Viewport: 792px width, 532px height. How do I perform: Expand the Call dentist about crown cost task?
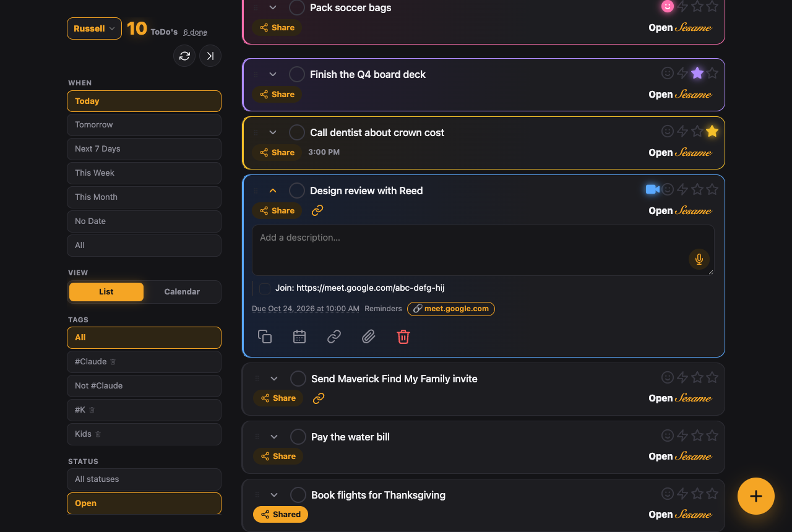pos(273,132)
